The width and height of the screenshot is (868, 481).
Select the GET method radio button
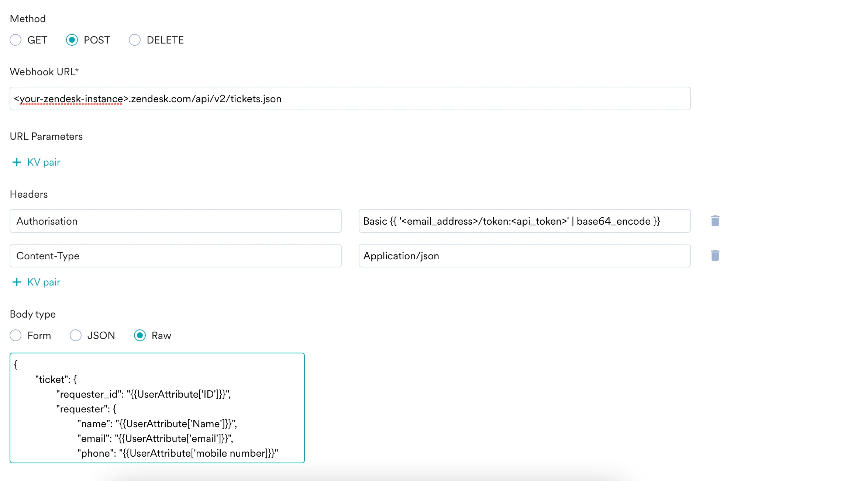point(15,40)
